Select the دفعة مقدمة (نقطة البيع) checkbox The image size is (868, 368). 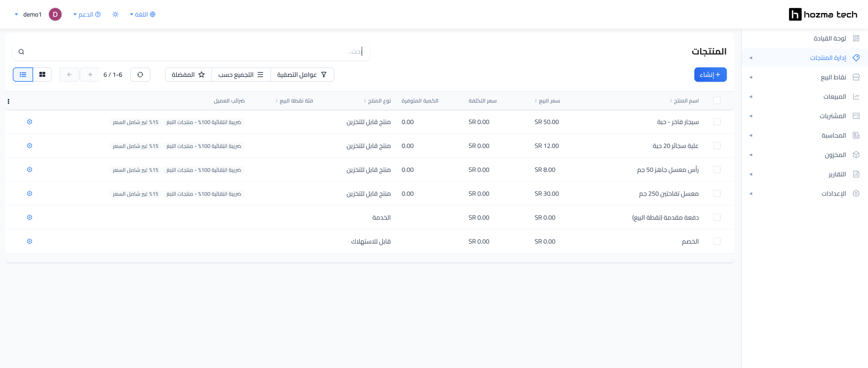point(717,218)
